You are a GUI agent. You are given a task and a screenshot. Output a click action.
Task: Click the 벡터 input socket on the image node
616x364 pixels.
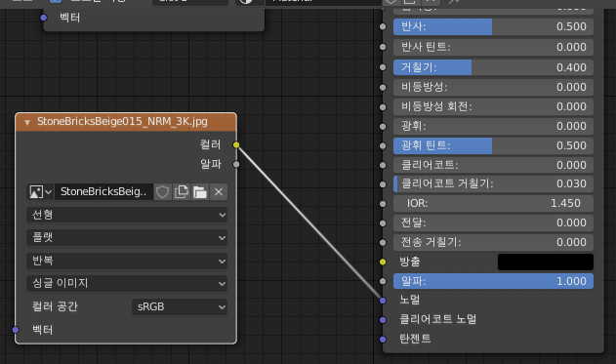tap(16, 330)
